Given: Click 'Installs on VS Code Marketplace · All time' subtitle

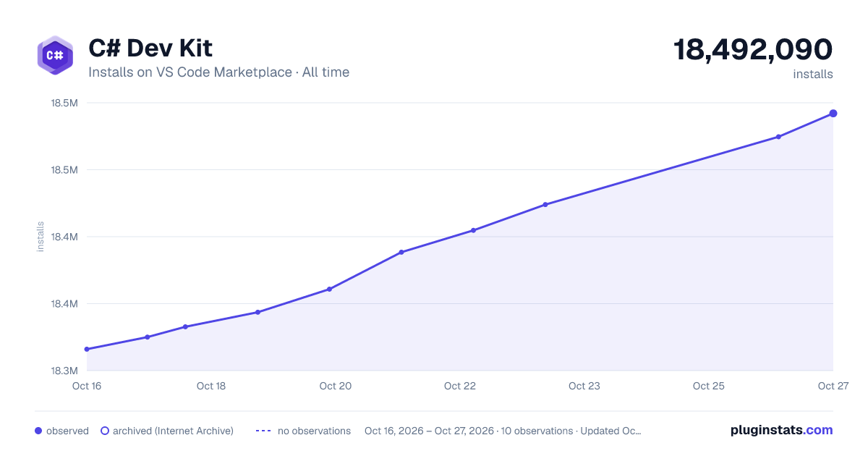Looking at the screenshot, I should 218,72.
